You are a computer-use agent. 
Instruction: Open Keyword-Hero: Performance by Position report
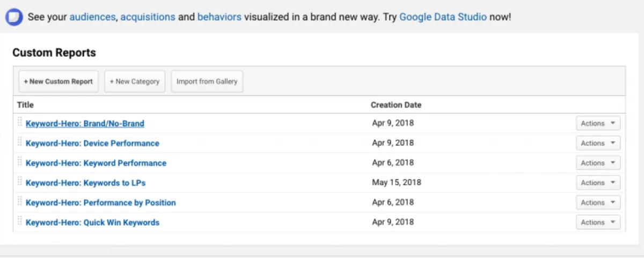pos(100,203)
